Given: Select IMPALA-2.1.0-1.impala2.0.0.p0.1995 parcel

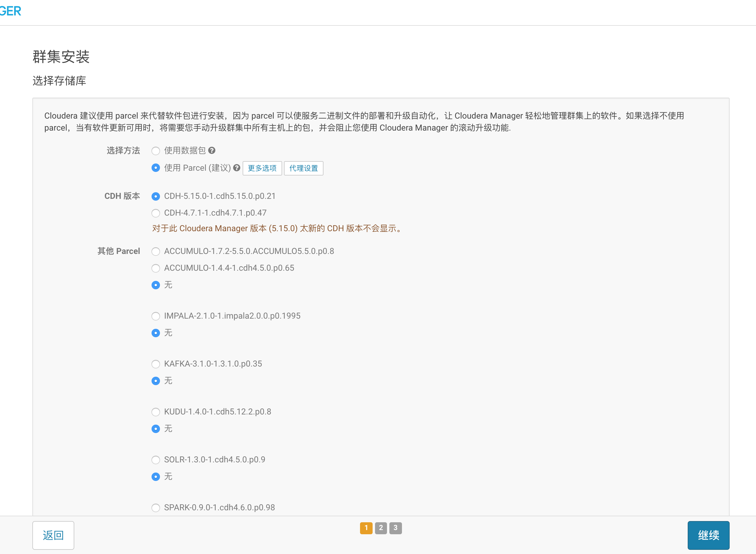Looking at the screenshot, I should click(x=156, y=316).
